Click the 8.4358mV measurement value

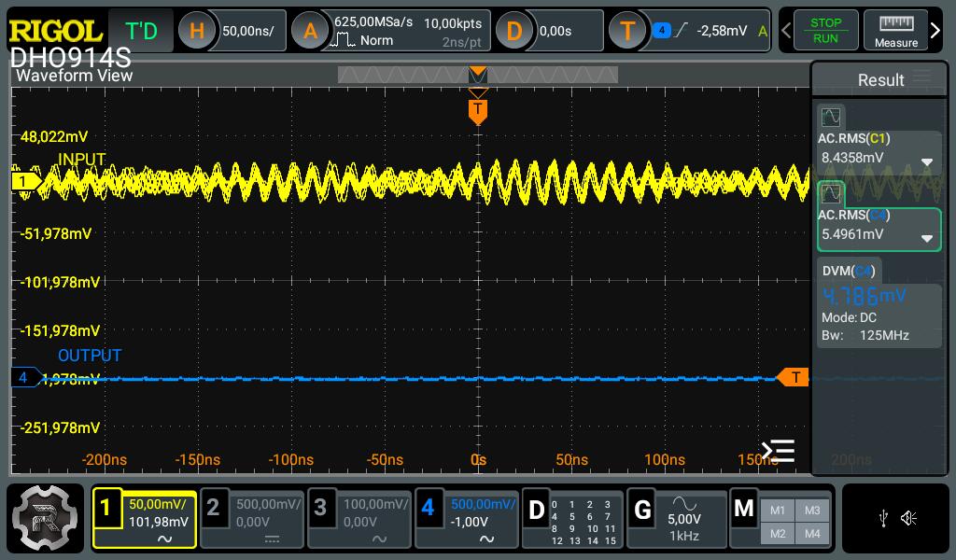coord(851,158)
